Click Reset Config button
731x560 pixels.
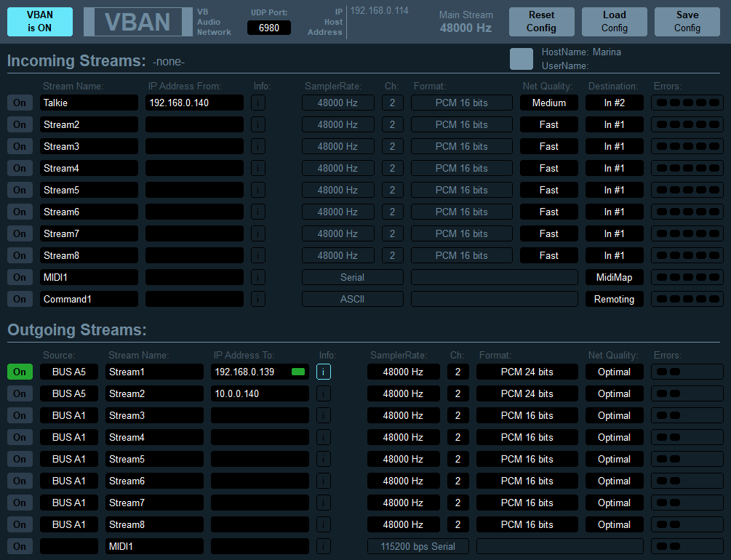[x=541, y=21]
